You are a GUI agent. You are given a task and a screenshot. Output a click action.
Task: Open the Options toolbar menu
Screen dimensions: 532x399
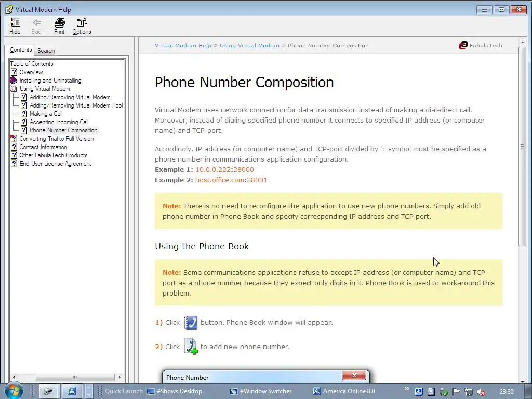click(82, 26)
